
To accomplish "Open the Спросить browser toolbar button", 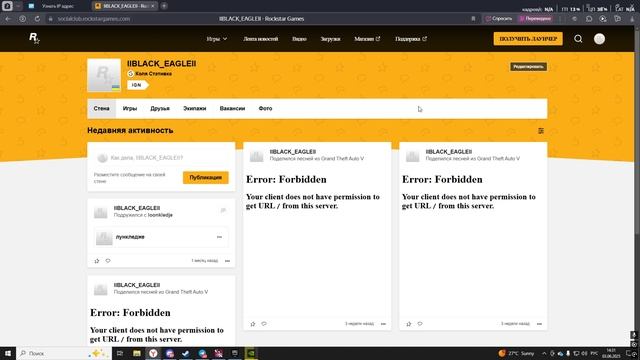I will tap(499, 19).
